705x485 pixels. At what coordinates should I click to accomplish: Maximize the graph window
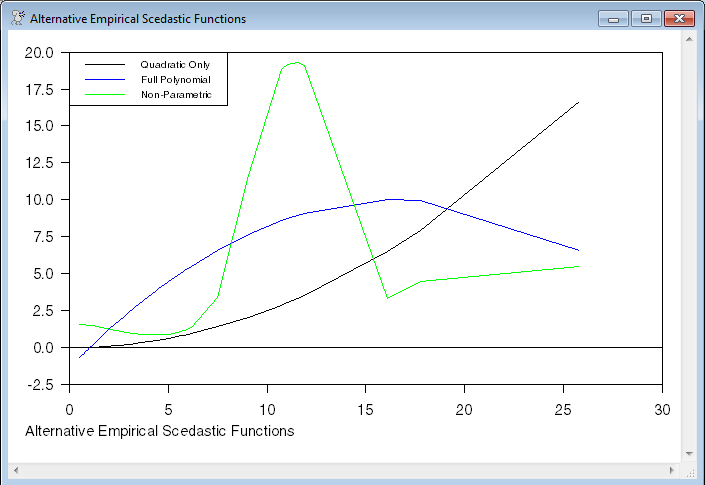coord(645,19)
